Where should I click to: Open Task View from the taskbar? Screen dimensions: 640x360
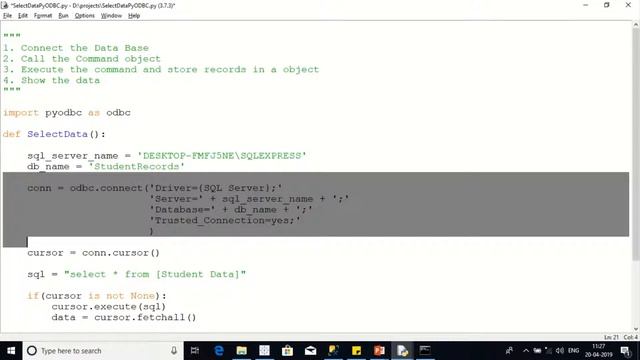click(x=195, y=351)
